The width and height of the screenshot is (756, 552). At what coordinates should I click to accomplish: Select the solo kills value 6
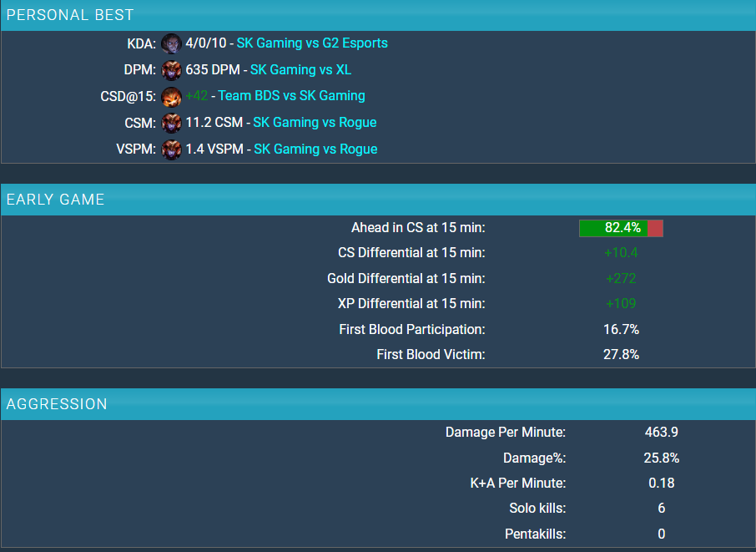(x=662, y=508)
